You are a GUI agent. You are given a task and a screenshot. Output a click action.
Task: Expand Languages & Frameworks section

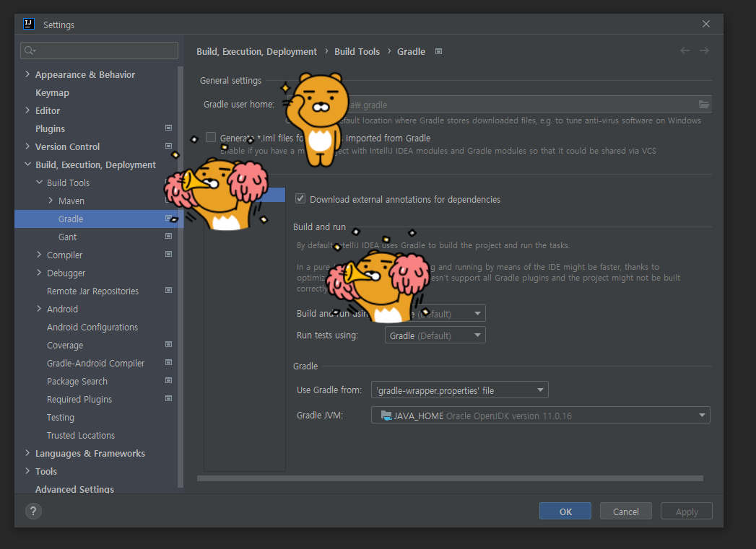pos(27,452)
